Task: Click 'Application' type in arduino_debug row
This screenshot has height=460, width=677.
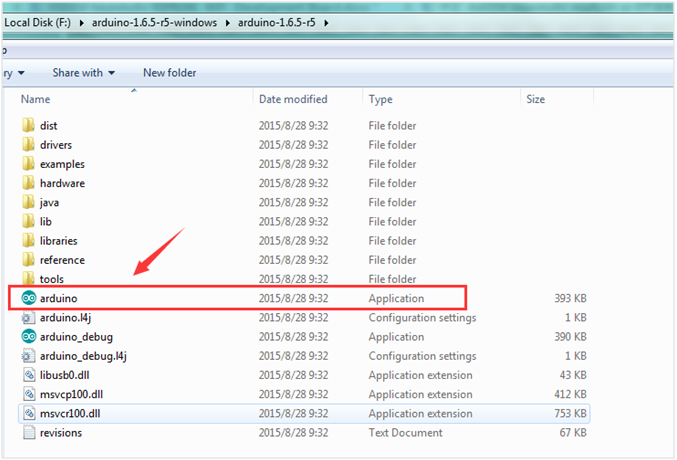Action: pos(396,337)
